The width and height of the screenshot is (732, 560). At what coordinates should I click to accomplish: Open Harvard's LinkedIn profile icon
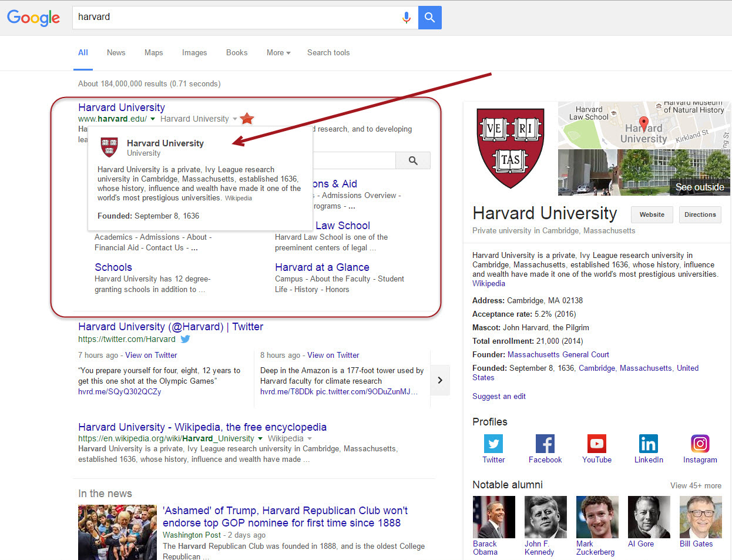pyautogui.click(x=648, y=444)
